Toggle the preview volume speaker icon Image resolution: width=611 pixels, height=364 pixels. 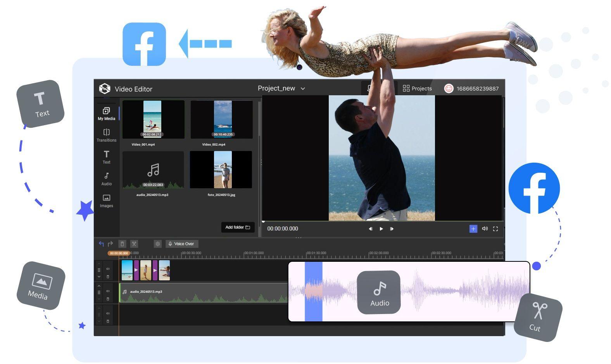(485, 229)
